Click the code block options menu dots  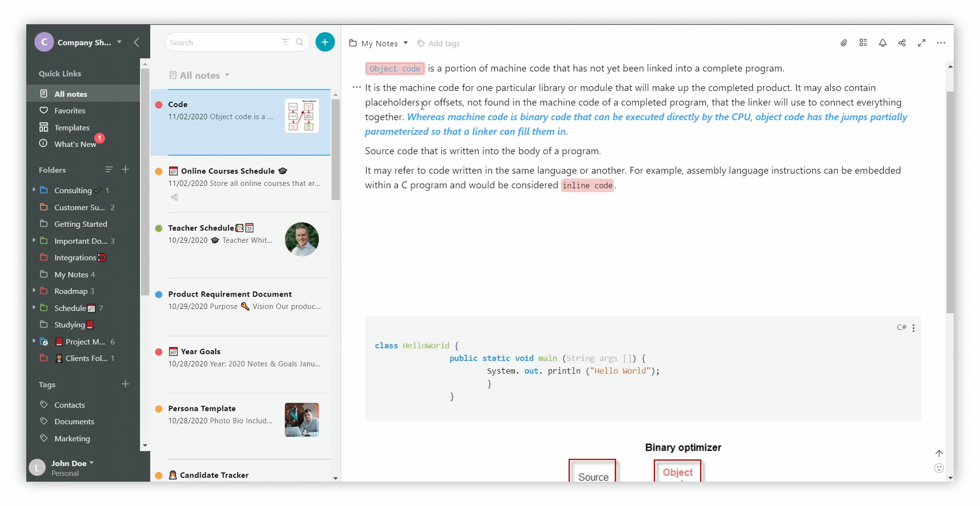pyautogui.click(x=914, y=328)
